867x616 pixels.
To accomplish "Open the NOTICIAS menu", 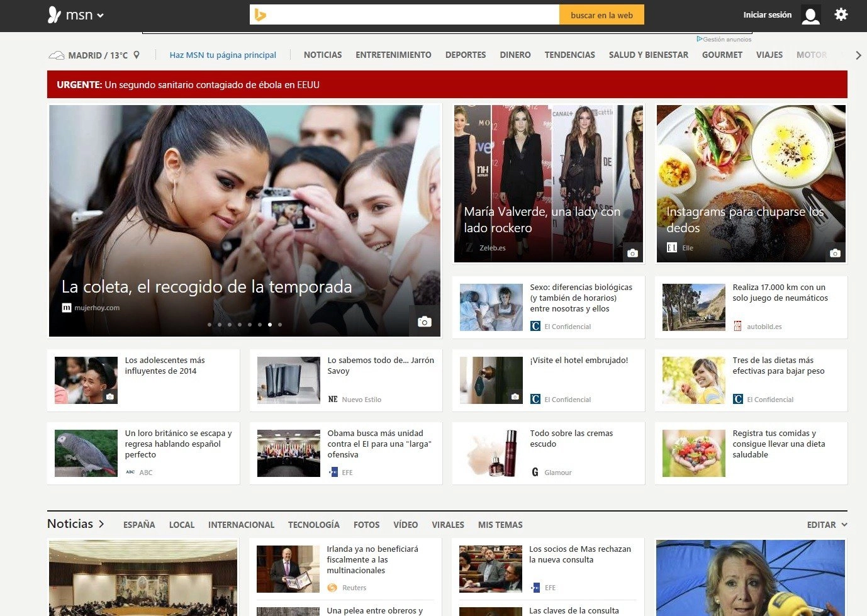I will pyautogui.click(x=323, y=55).
